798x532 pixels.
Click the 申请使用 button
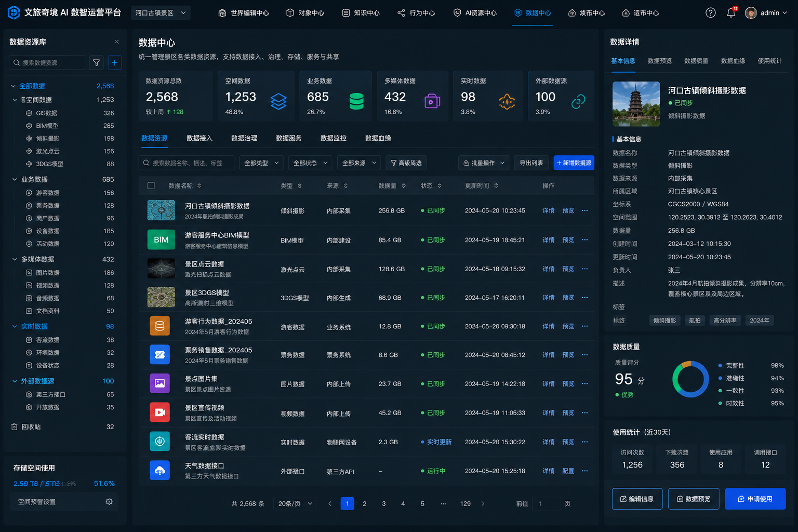tap(755, 499)
